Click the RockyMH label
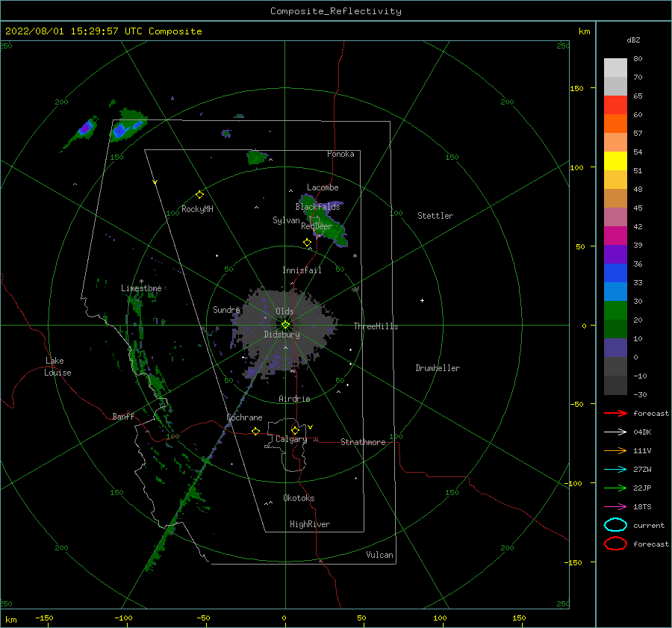The image size is (672, 628). click(197, 209)
